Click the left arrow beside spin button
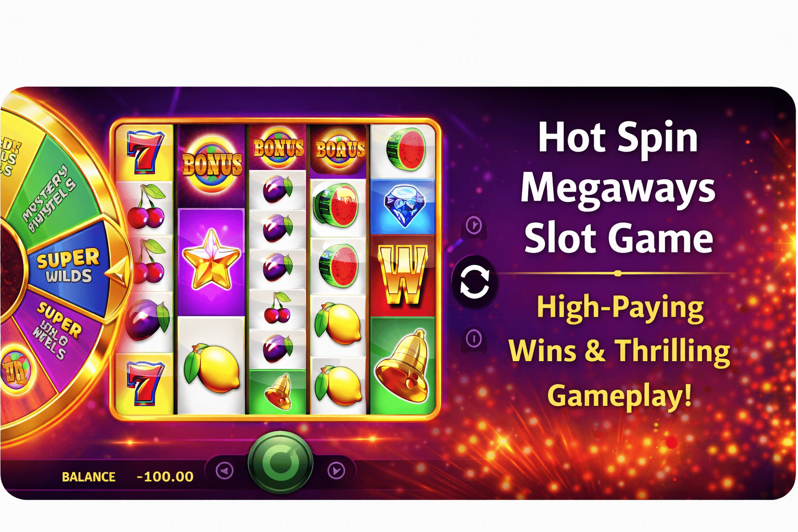 point(224,471)
